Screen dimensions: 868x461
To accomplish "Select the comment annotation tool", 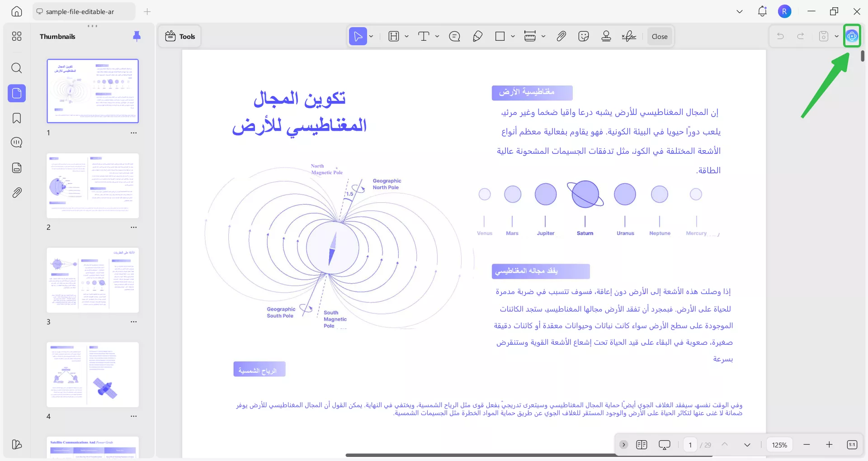I will 455,36.
